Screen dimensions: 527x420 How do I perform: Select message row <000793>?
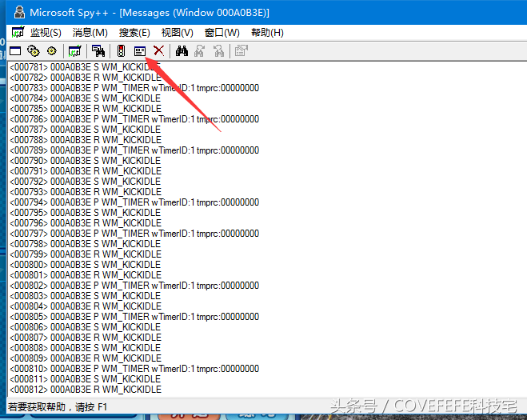[x=86, y=192]
